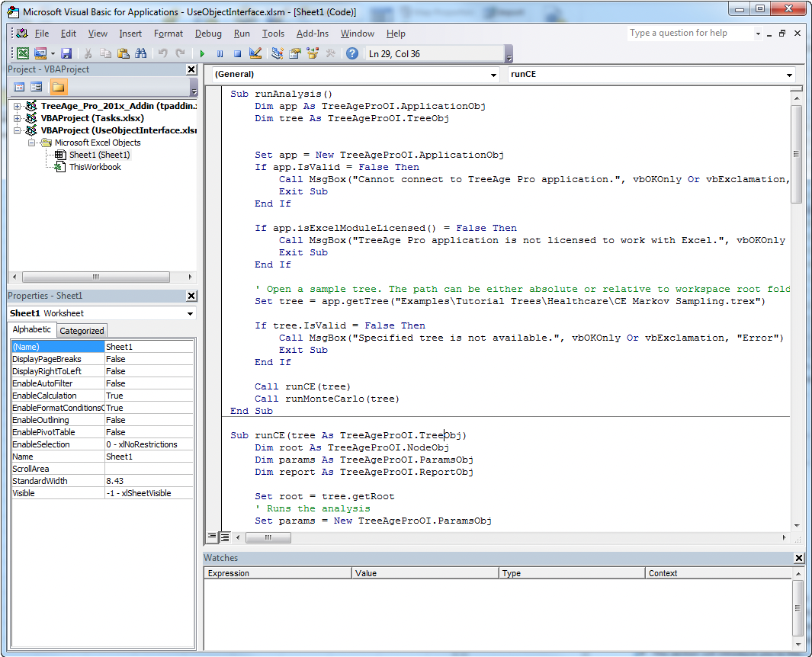This screenshot has width=812, height=657.
Task: Click the Find binoculars icon
Action: 140,53
